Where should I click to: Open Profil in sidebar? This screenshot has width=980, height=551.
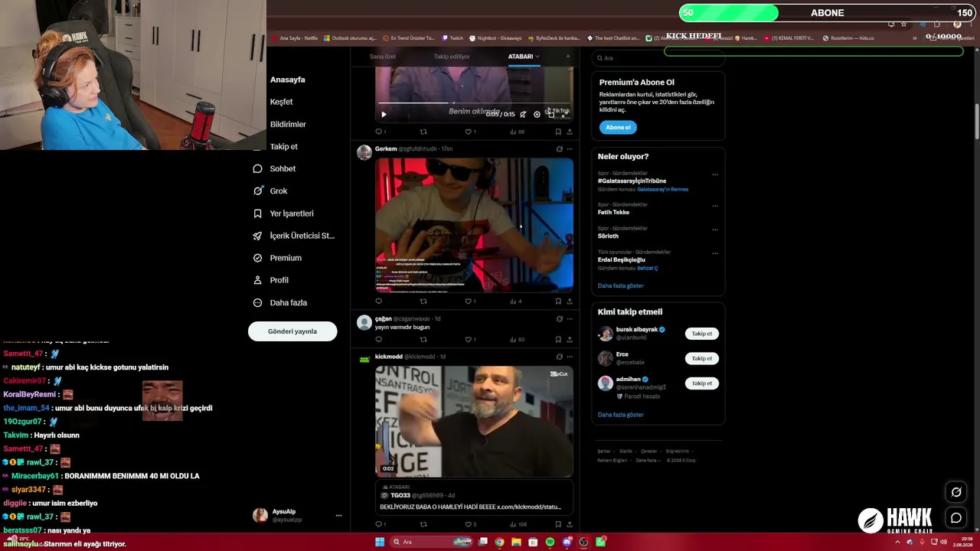click(270, 280)
